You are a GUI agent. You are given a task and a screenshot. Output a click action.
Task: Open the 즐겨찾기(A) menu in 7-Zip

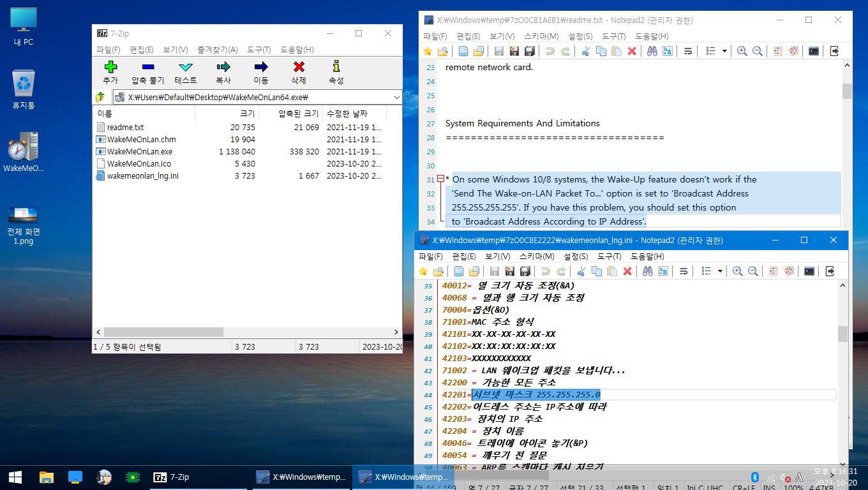218,50
